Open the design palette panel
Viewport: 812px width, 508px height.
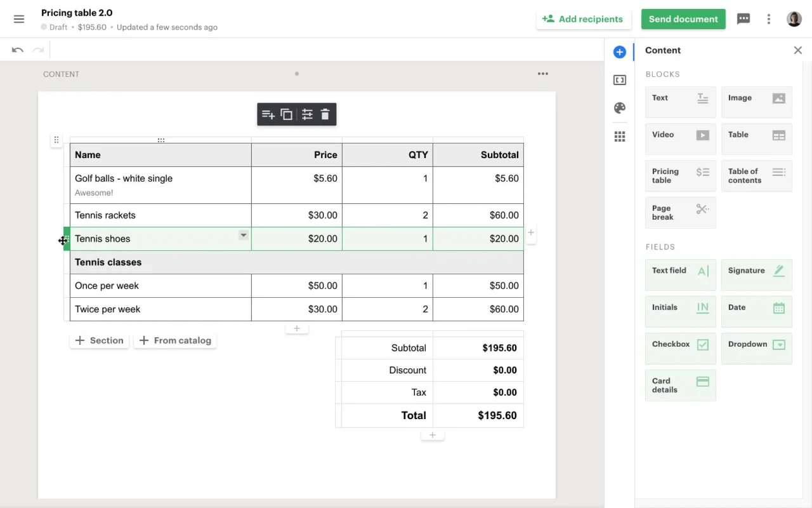[620, 108]
